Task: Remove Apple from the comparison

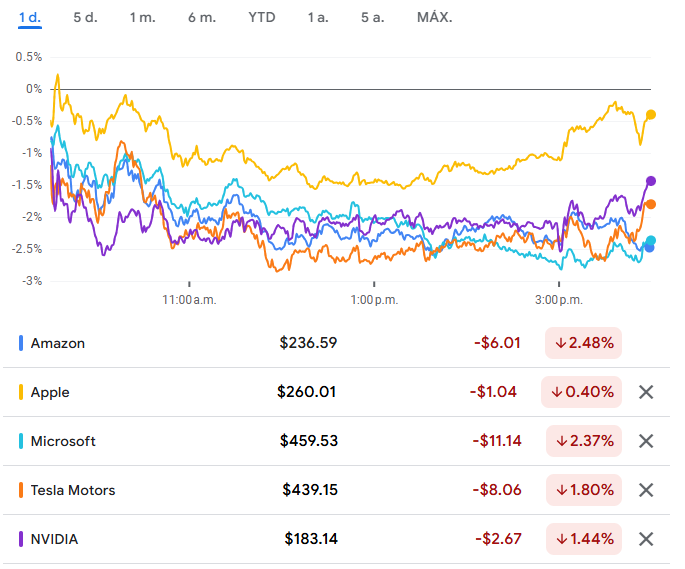Action: point(646,392)
